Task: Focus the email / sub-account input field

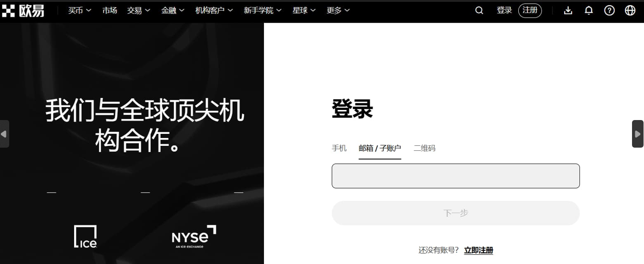Action: (456, 176)
